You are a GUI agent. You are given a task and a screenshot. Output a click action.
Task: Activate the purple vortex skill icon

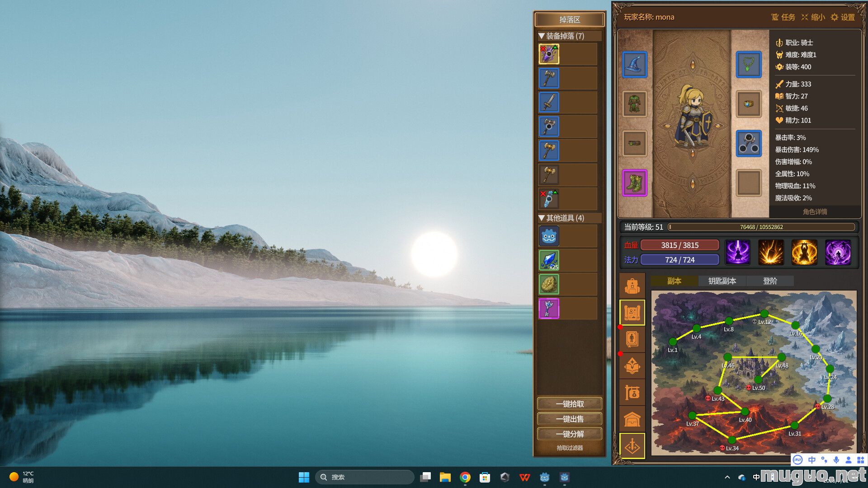838,252
